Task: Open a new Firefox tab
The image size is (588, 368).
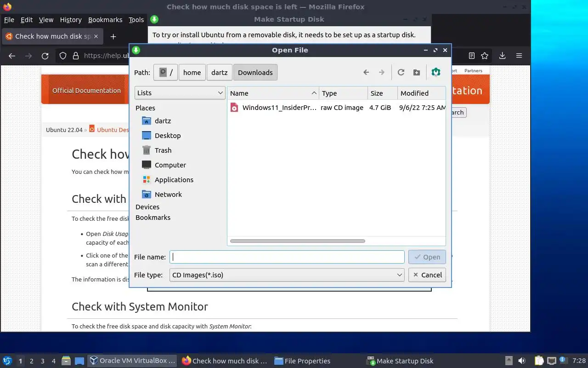Action: click(113, 36)
